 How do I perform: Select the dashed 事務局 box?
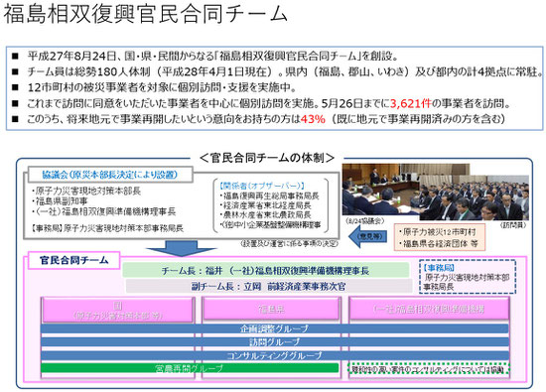coord(468,277)
